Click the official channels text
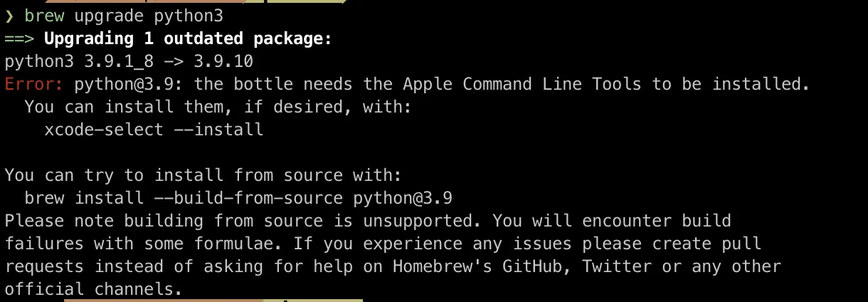This screenshot has width=868, height=302. coord(94,289)
